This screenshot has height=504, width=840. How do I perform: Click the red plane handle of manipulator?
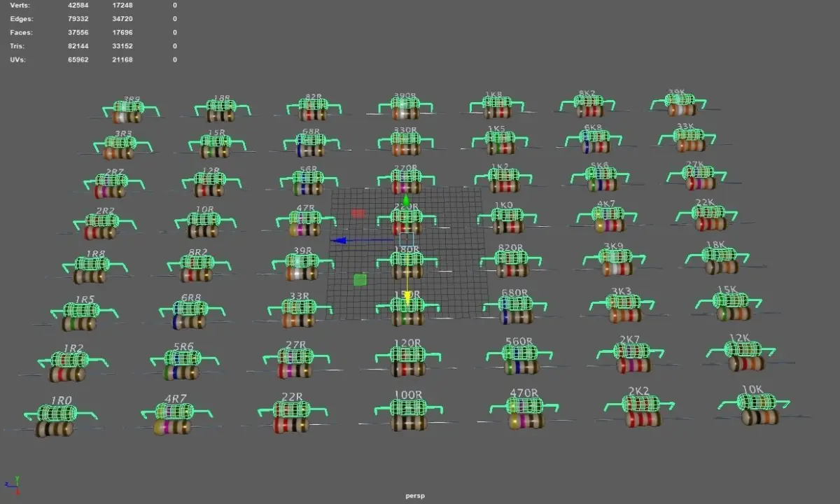click(x=358, y=213)
